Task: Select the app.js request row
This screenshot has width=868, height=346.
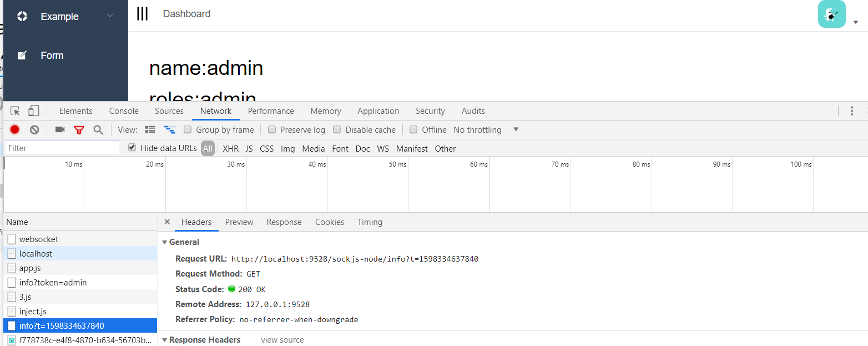Action: click(x=80, y=268)
